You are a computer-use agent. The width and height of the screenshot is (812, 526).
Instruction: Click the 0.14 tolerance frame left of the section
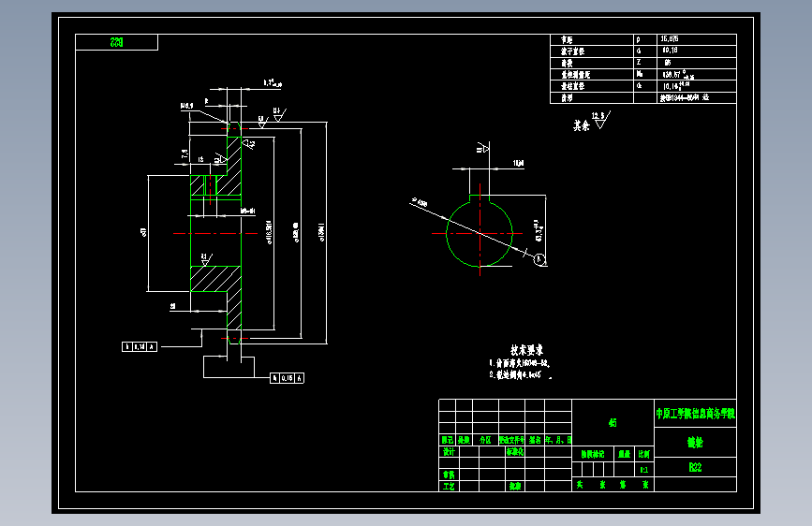click(140, 346)
